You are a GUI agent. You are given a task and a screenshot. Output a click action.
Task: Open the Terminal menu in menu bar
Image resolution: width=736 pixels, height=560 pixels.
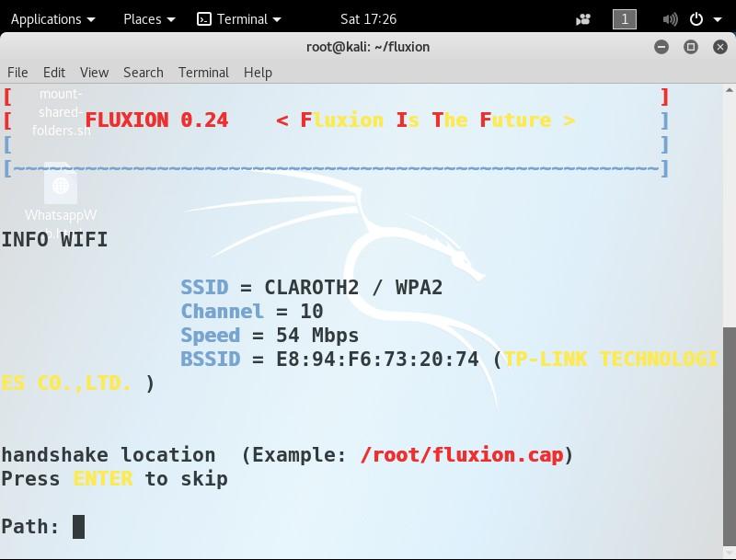tap(203, 73)
